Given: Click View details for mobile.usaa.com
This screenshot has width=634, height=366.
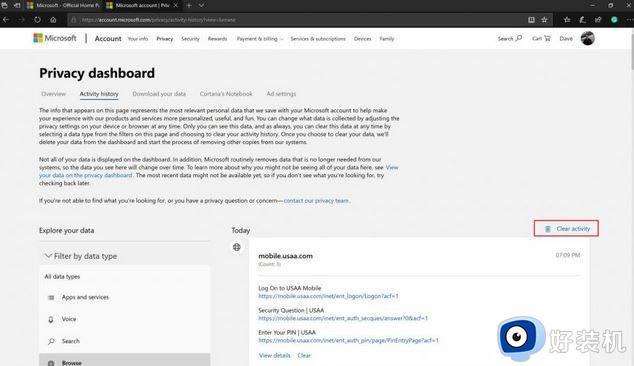Looking at the screenshot, I should pos(274,355).
